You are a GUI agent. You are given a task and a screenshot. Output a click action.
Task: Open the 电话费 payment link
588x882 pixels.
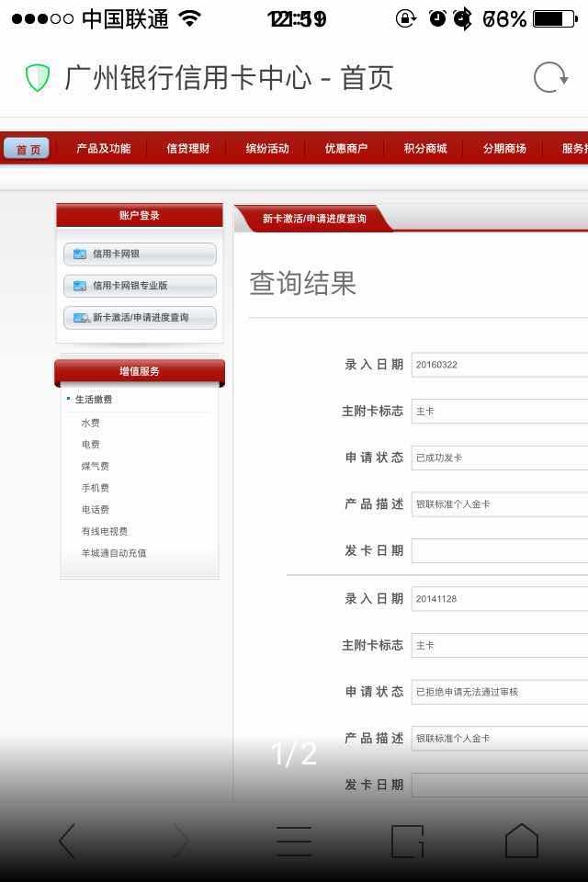coord(96,510)
